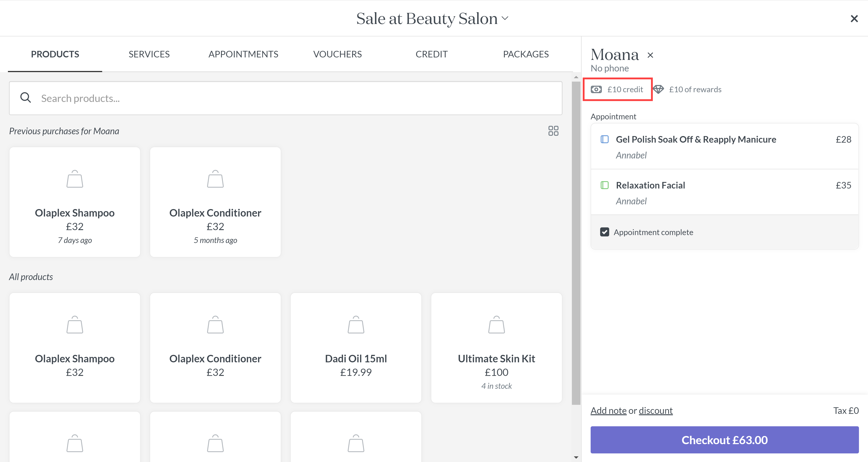This screenshot has width=868, height=462.
Task: Click the blue Gel Polish service icon
Action: 604,139
